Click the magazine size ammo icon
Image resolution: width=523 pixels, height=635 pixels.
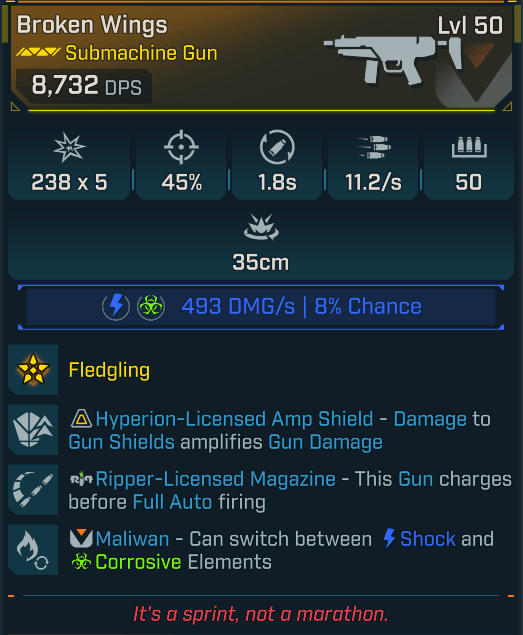point(469,147)
